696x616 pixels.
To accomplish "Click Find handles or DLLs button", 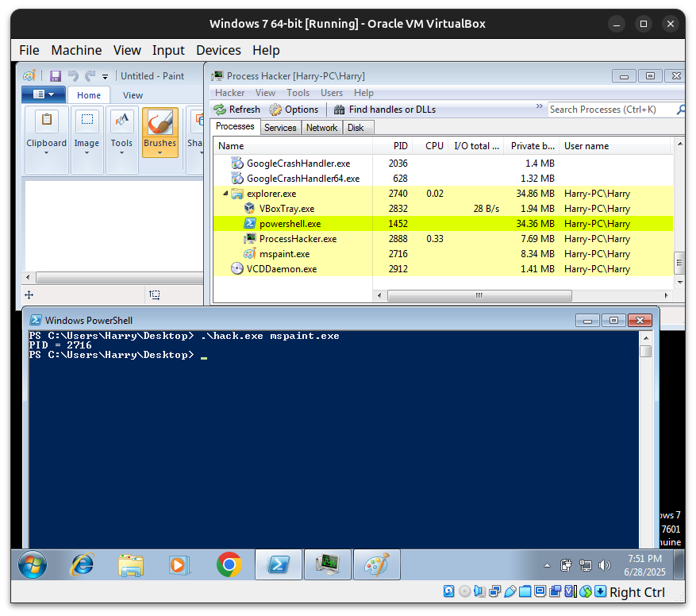I will [385, 110].
